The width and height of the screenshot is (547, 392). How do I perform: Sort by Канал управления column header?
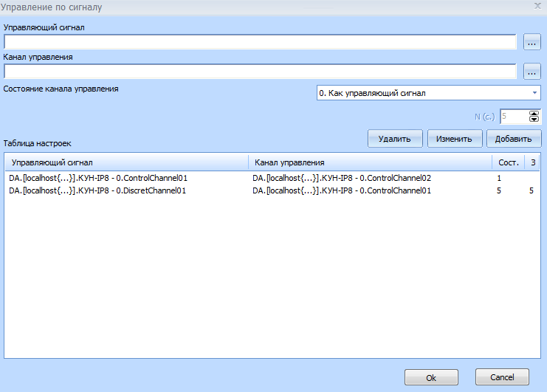pos(369,162)
